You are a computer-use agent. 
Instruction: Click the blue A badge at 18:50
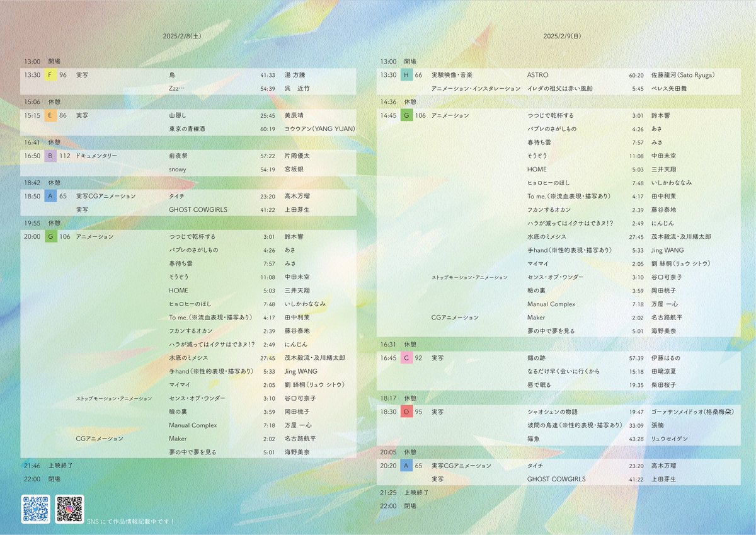(50, 196)
